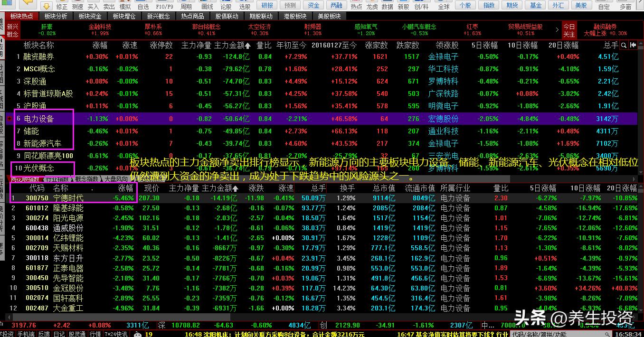
Task: Click the jump-to-first-column arrow icon
Action: 633,46
